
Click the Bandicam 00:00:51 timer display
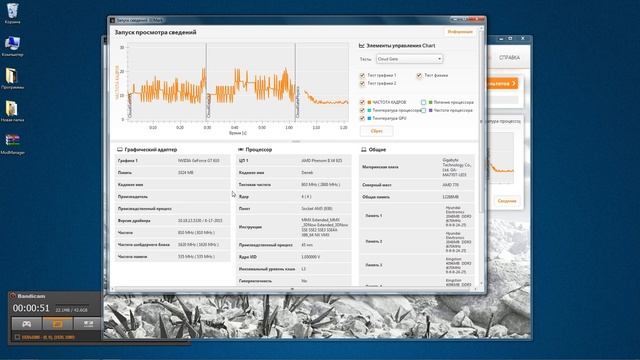click(31, 308)
